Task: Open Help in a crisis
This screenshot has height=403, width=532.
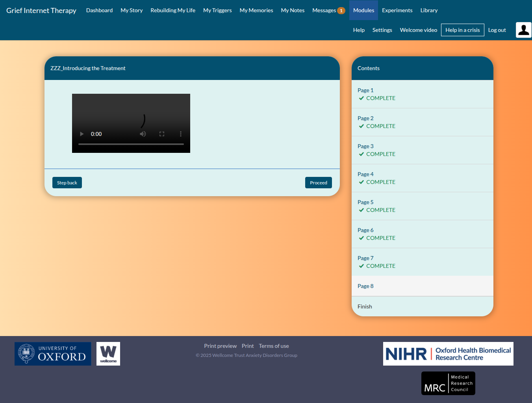Action: pyautogui.click(x=462, y=30)
